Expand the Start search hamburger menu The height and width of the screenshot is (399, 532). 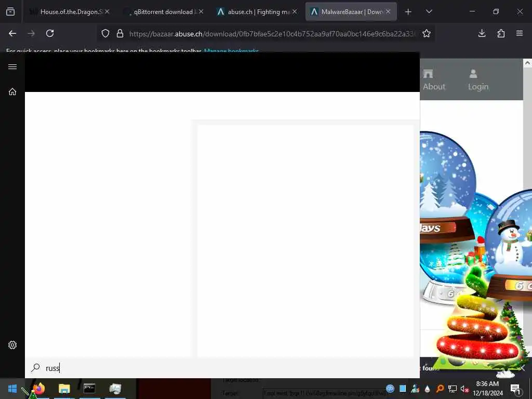tap(12, 66)
